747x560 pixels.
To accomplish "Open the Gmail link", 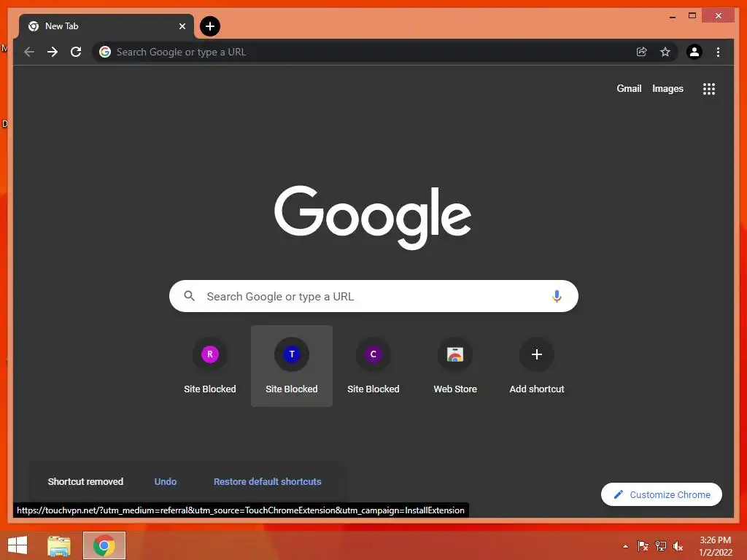I will pos(629,88).
